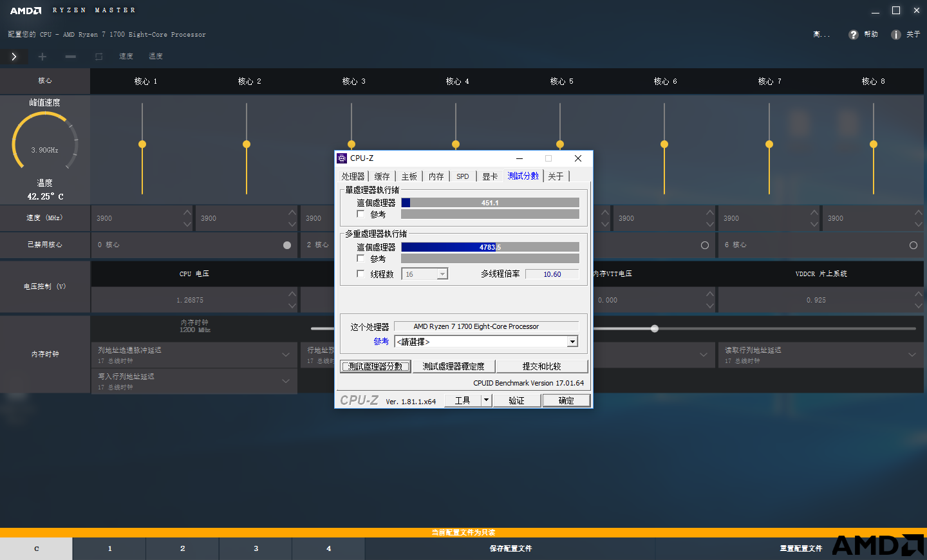This screenshot has height=560, width=927.
Task: Increase Core 2 speed with up arrow
Action: 292,212
